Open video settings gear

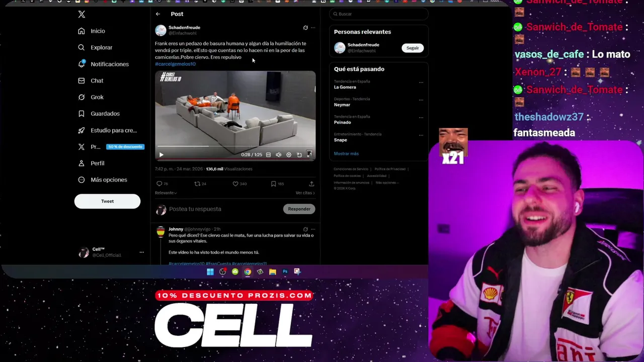tap(289, 155)
